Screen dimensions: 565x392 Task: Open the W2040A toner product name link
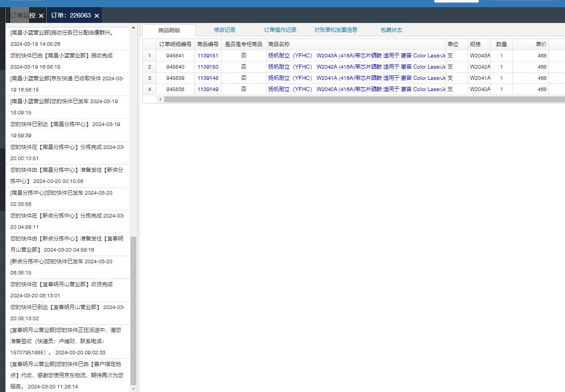(x=356, y=89)
